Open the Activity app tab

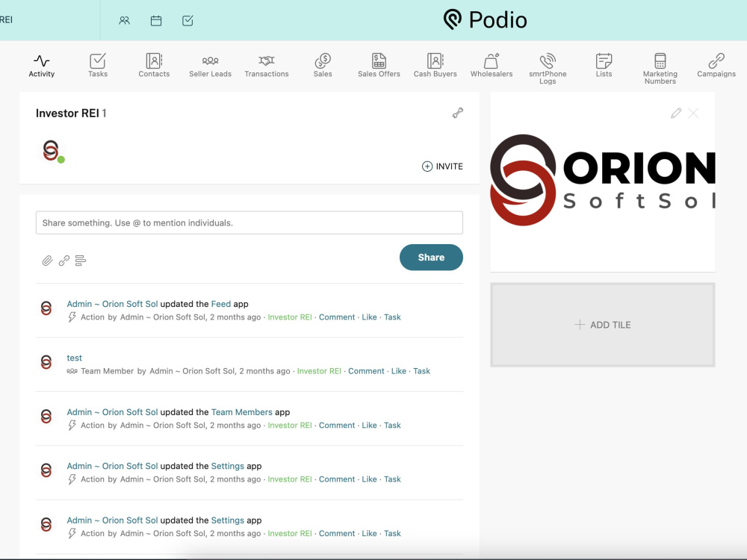click(x=41, y=66)
